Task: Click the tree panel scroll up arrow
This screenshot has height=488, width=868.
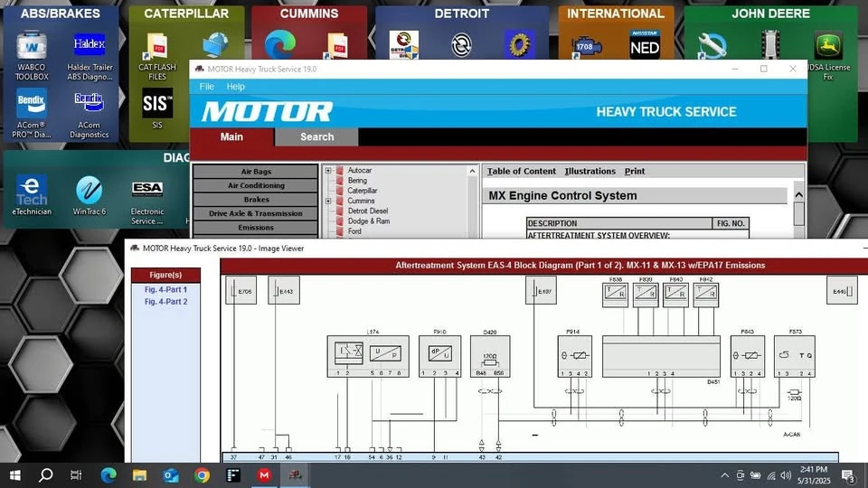Action: pyautogui.click(x=472, y=171)
